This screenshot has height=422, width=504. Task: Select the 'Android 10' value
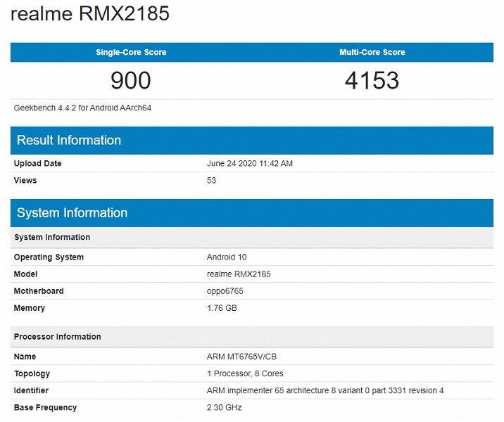click(x=227, y=257)
